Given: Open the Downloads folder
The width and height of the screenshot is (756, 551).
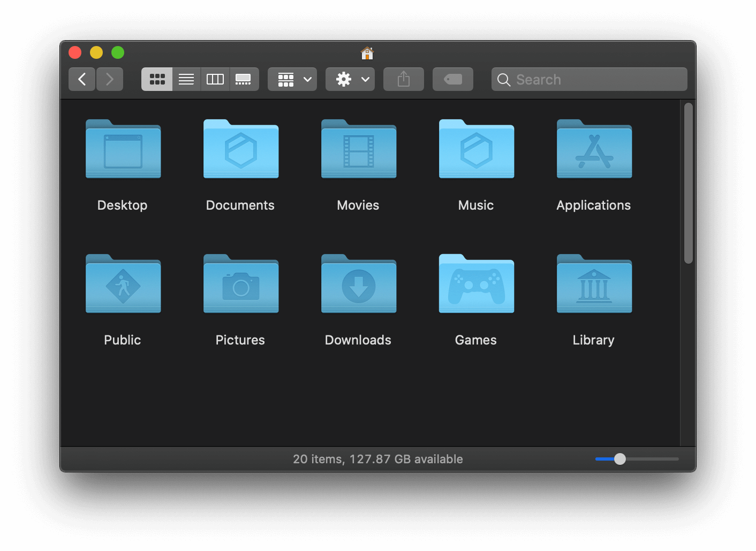Looking at the screenshot, I should [358, 285].
